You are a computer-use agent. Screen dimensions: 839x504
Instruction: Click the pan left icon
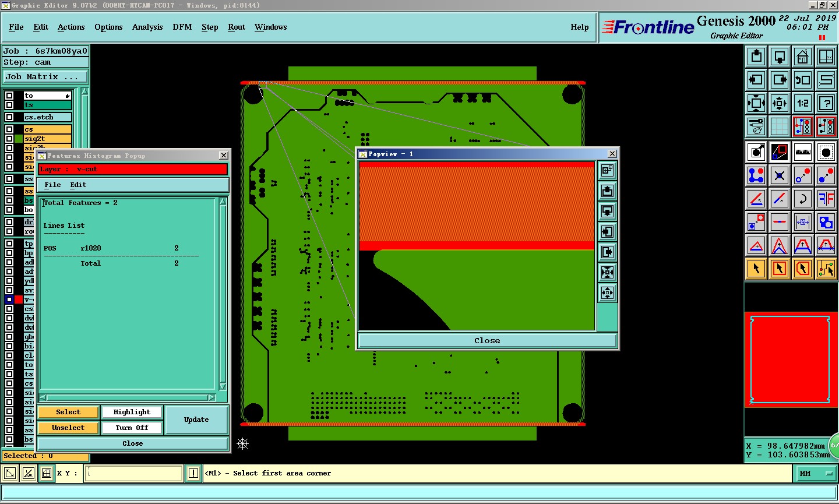pos(756,80)
